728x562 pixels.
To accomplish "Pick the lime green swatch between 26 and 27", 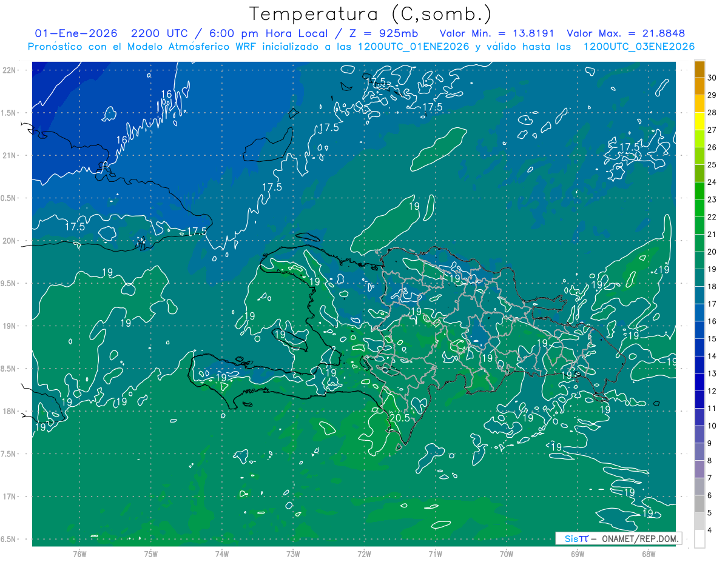I will point(699,139).
